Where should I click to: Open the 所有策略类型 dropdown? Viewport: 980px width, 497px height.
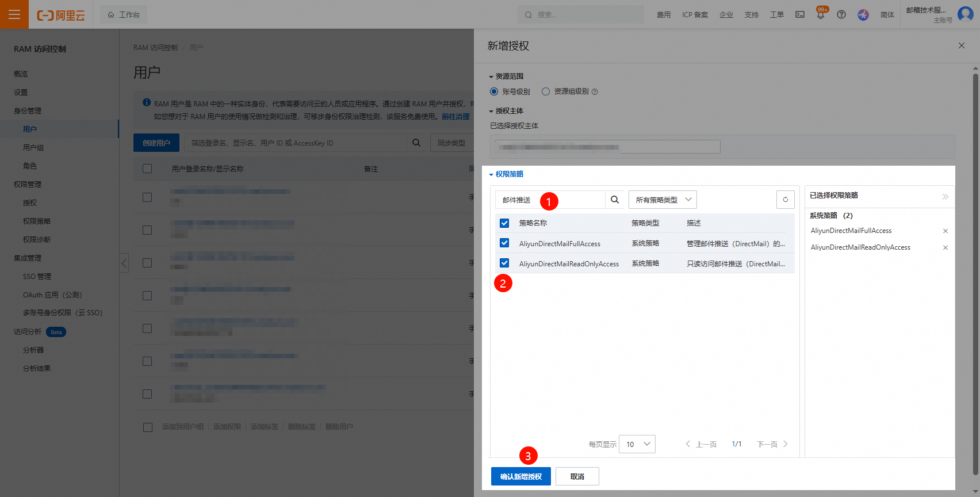(x=663, y=200)
